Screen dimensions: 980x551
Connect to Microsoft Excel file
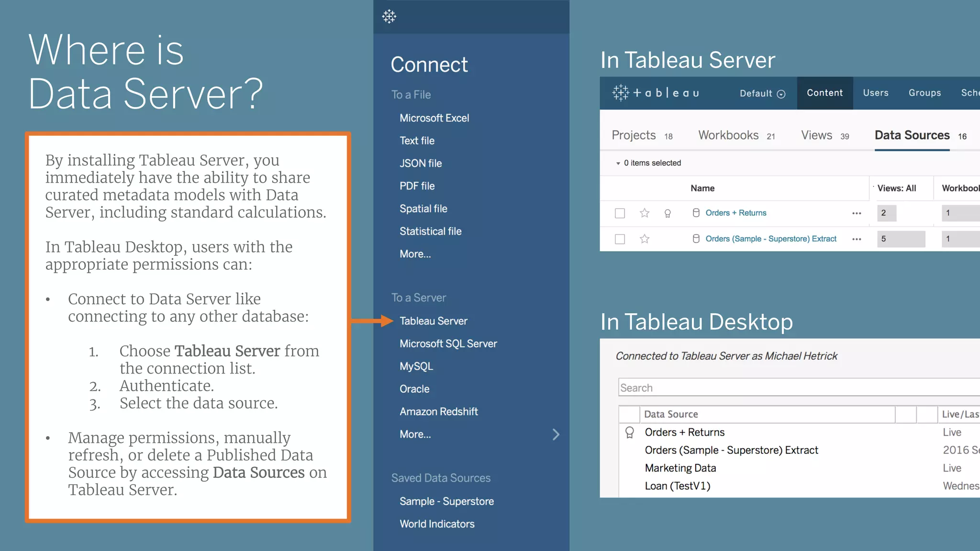tap(434, 118)
